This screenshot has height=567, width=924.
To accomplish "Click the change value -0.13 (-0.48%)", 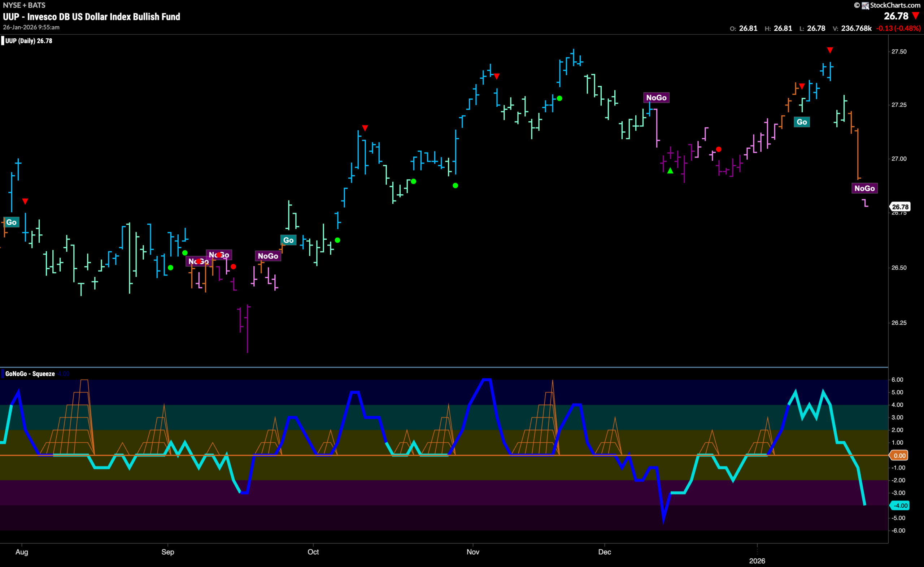I will coord(898,28).
